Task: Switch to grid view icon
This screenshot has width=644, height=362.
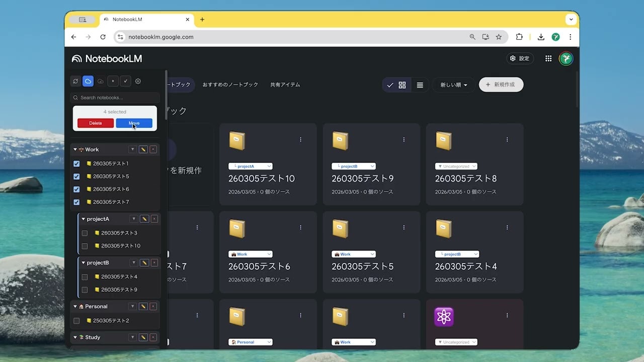Action: (396, 85)
